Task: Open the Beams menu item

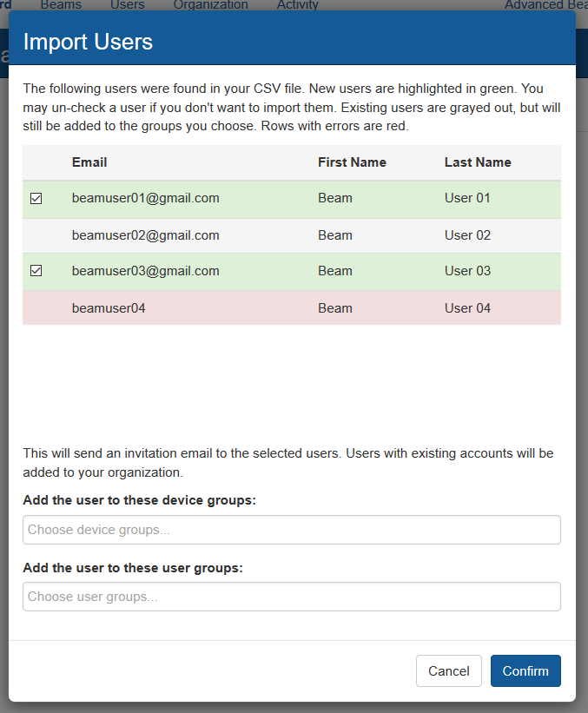Action: click(61, 5)
